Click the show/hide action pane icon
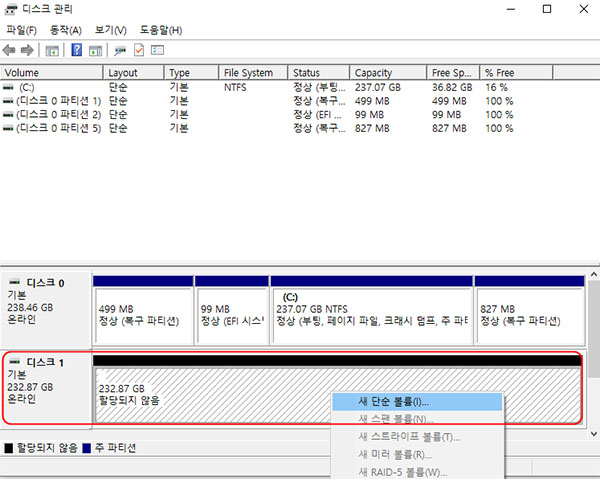 click(96, 50)
